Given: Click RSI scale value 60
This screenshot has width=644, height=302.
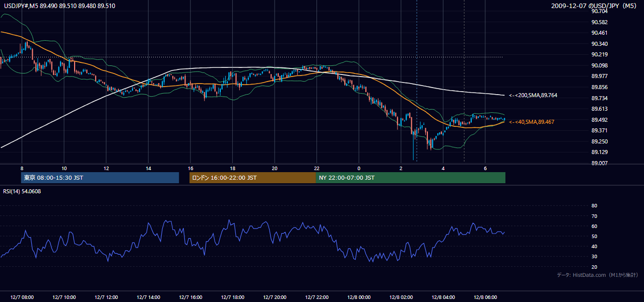Looking at the screenshot, I should 594,226.
